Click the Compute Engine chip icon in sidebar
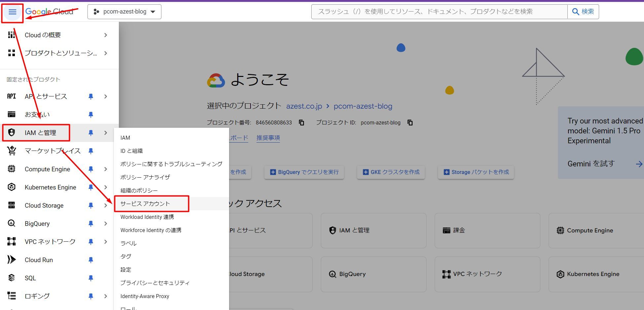644x310 pixels. point(12,169)
